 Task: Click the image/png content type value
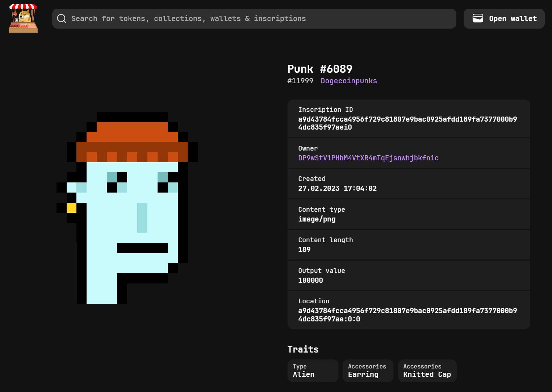(x=317, y=219)
